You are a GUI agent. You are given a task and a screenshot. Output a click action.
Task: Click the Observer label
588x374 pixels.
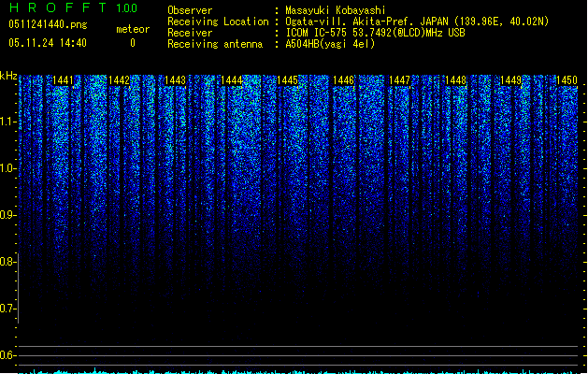pos(190,10)
